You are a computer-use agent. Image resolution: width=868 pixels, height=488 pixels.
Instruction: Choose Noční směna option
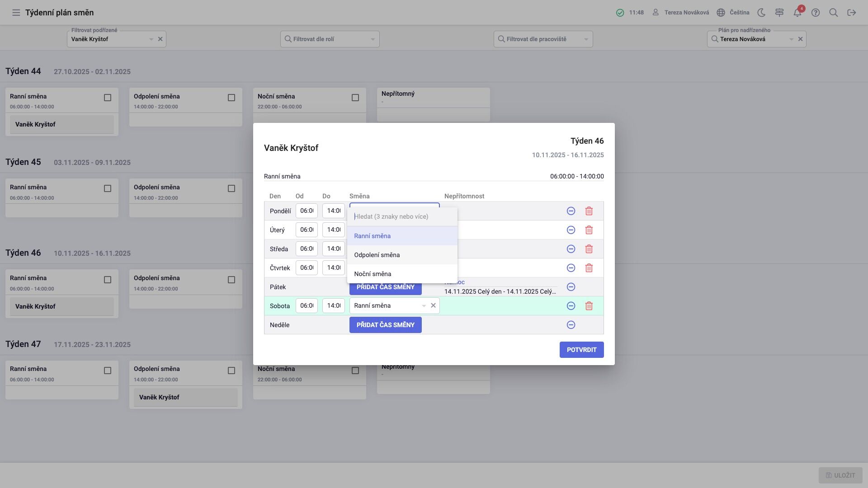[373, 274]
